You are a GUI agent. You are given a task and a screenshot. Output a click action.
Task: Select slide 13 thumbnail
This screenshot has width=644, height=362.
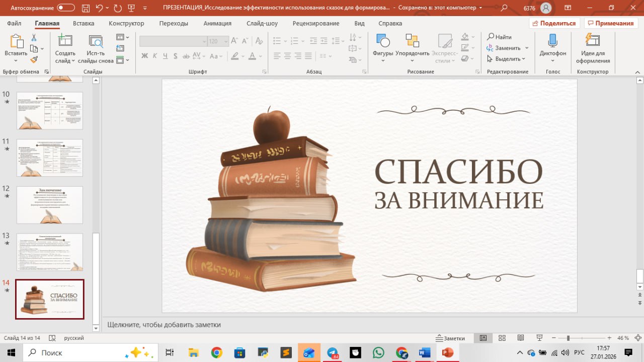click(50, 252)
